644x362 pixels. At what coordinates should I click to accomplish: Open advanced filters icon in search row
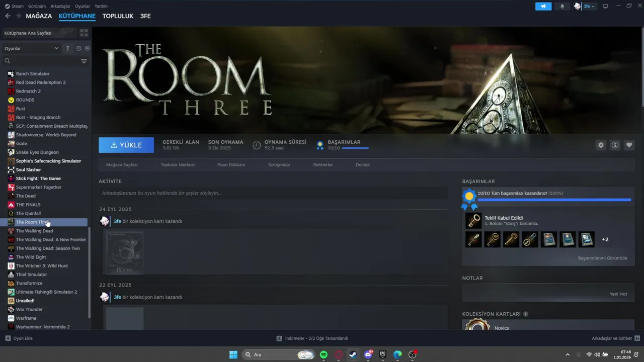[x=84, y=61]
